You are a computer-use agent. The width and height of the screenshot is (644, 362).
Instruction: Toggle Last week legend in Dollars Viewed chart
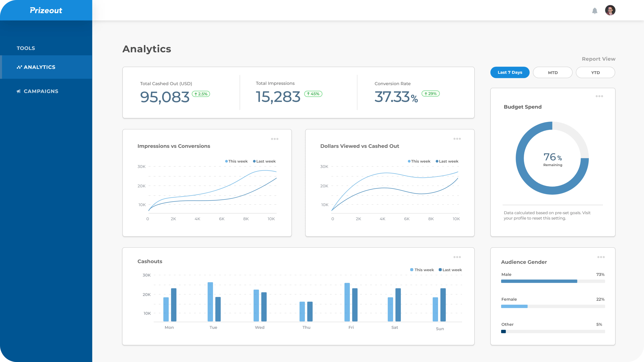click(x=447, y=161)
